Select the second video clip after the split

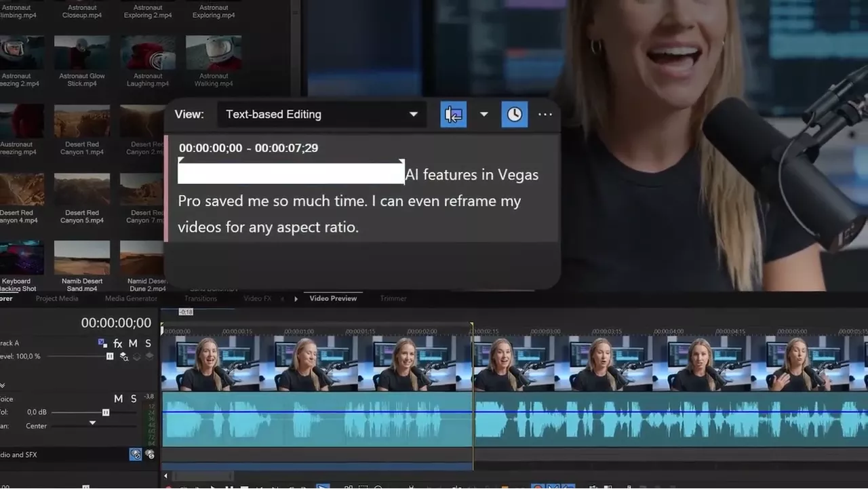(x=671, y=364)
